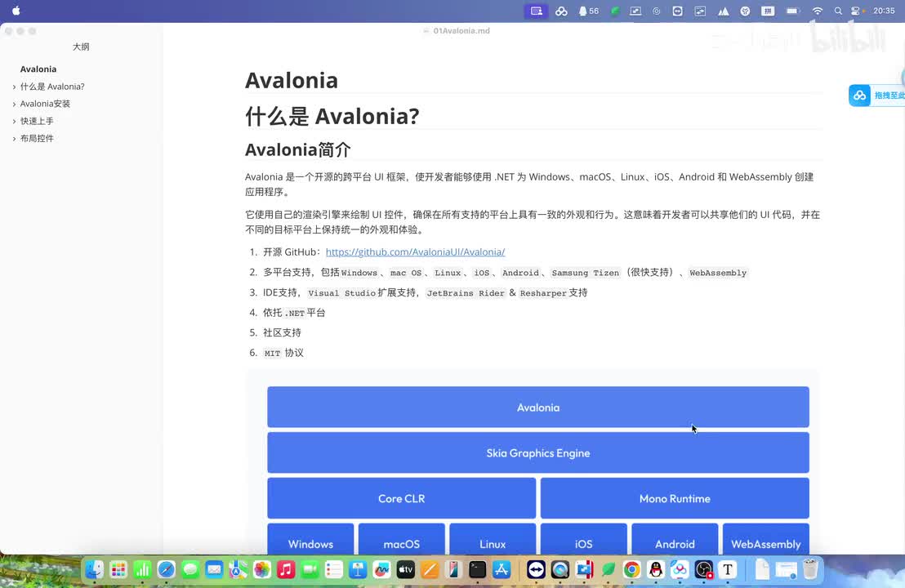
Task: Open Reminders from the dock
Action: [333, 570]
